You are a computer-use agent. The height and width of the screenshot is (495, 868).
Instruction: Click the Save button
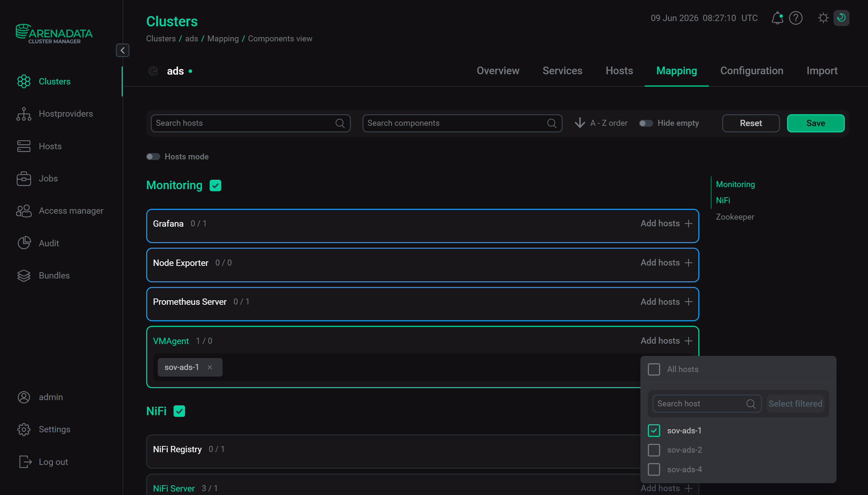coord(816,123)
